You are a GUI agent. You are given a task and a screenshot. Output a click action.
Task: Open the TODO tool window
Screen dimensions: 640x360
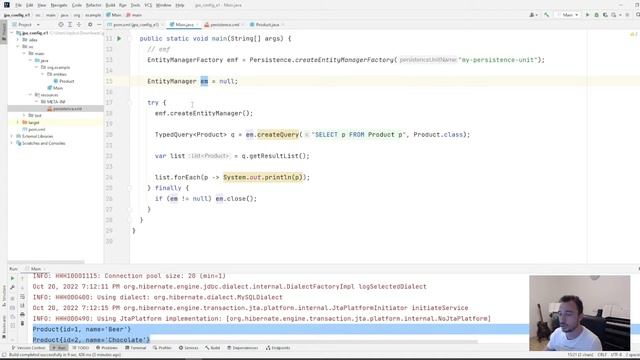[81, 348]
